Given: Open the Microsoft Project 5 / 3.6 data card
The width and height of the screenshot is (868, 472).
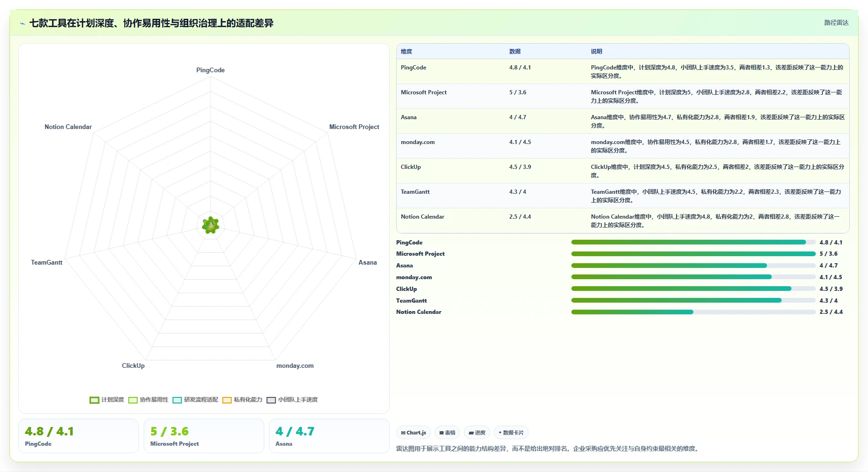Looking at the screenshot, I should point(204,436).
